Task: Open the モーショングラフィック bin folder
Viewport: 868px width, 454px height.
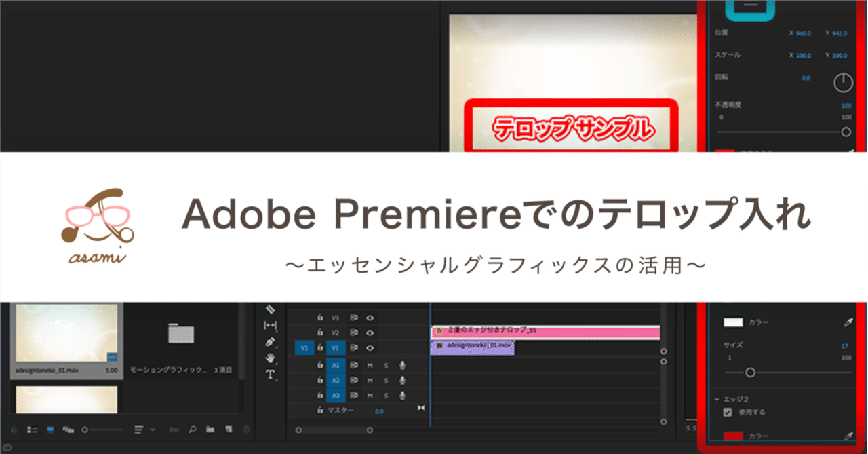Action: 181,333
